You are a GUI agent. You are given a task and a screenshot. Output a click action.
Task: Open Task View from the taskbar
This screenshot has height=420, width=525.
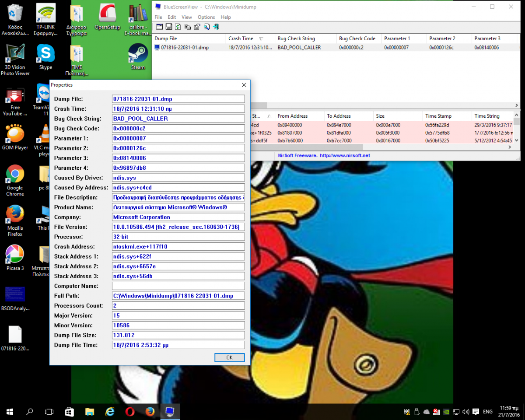(x=49, y=412)
